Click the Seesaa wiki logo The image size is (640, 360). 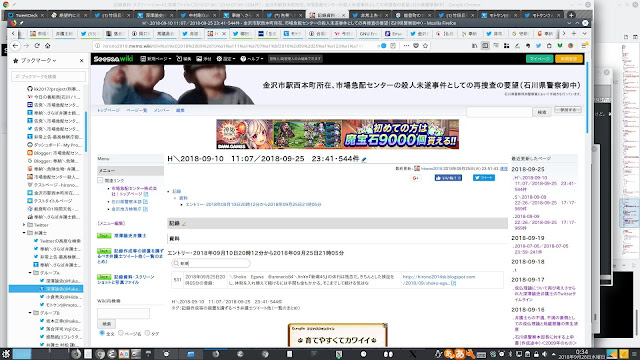click(x=113, y=59)
